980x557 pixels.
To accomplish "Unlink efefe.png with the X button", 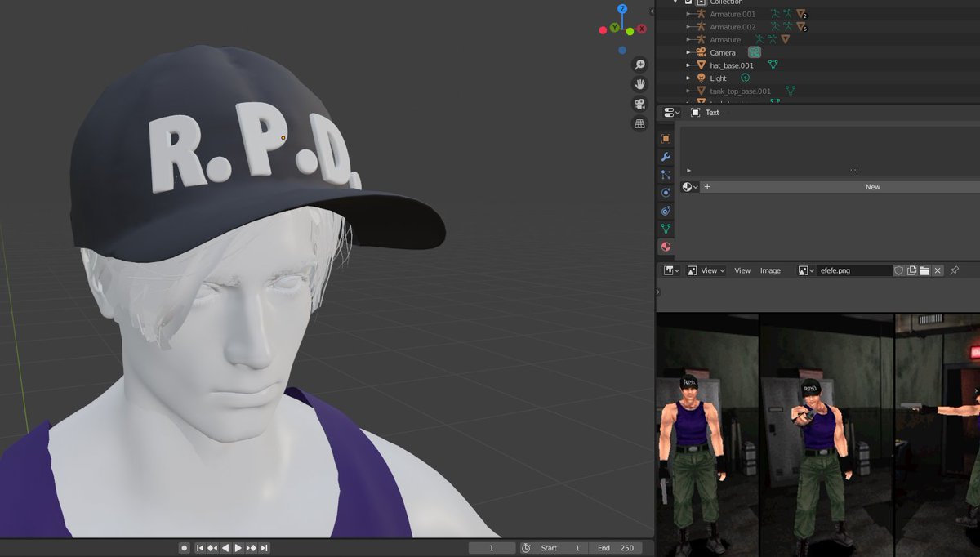I will click(x=938, y=270).
